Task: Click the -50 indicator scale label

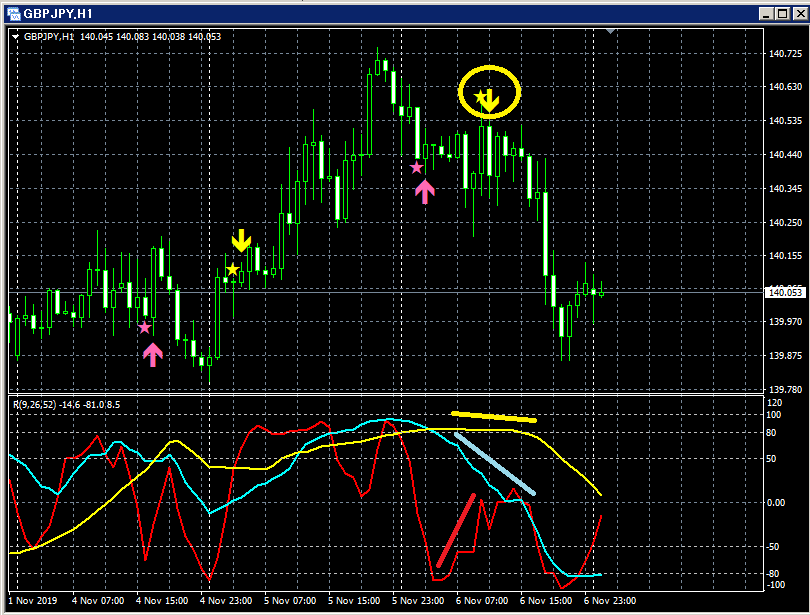Action: (x=773, y=546)
